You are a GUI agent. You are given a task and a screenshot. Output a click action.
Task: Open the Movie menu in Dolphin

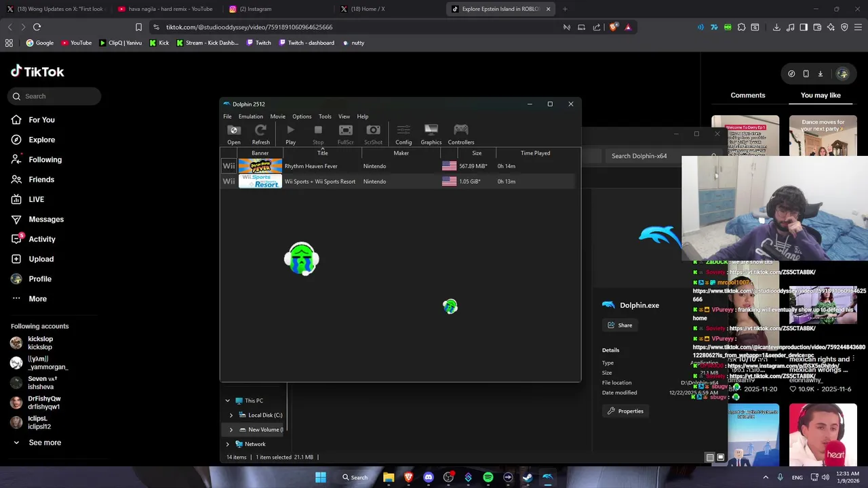[278, 117]
